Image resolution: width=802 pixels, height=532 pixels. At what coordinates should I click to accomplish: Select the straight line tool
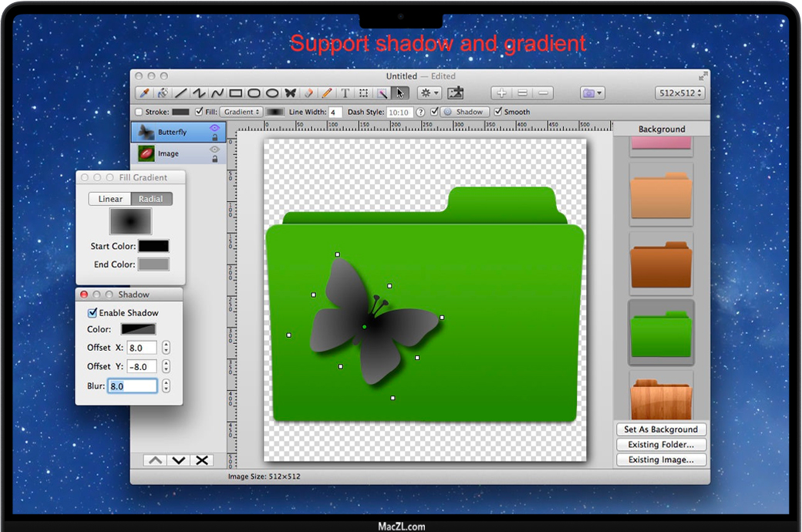click(180, 93)
